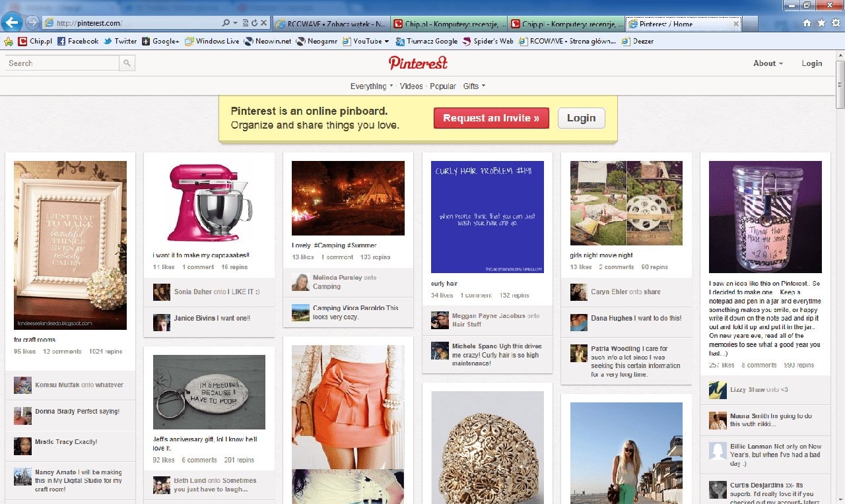Viewport: 845px width, 504px height.
Task: Click the Favorites star to bookmark the page
Action: coord(821,22)
